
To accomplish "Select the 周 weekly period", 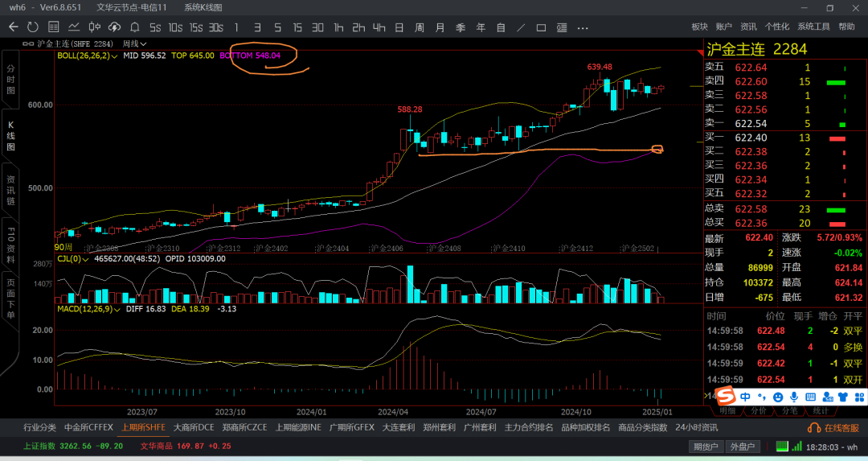I will click(420, 27).
